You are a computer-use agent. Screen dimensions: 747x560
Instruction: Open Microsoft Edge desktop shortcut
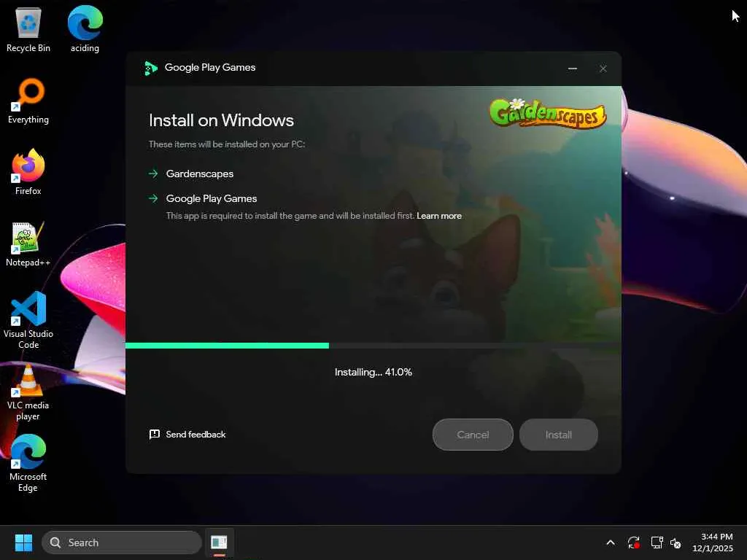(x=28, y=463)
